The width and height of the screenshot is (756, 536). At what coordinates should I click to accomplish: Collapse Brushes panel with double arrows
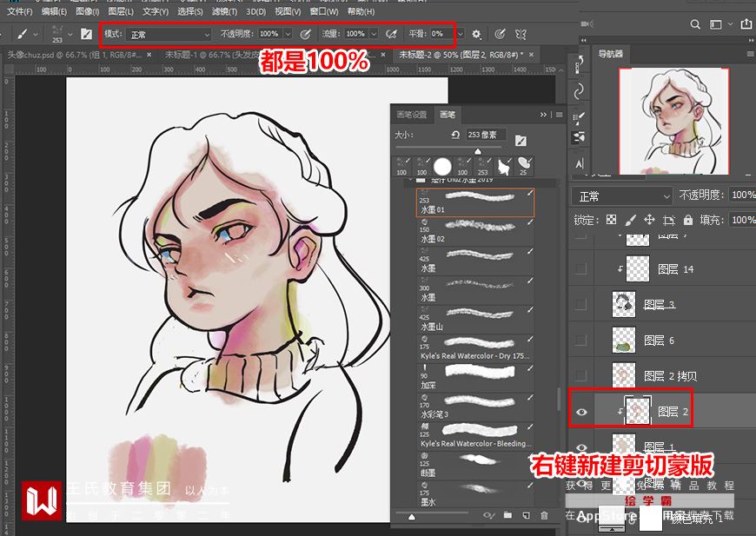(x=543, y=115)
